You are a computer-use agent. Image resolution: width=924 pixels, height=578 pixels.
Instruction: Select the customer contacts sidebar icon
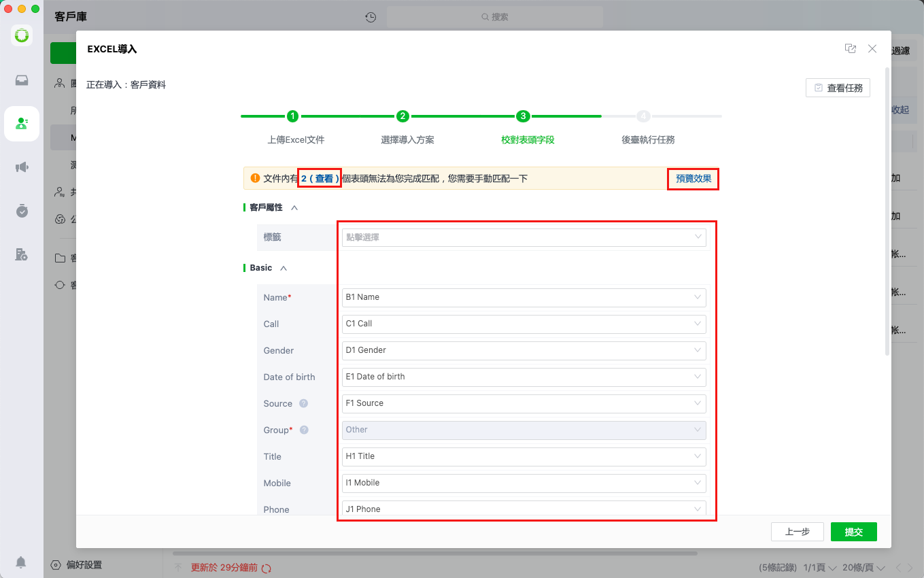pyautogui.click(x=22, y=123)
